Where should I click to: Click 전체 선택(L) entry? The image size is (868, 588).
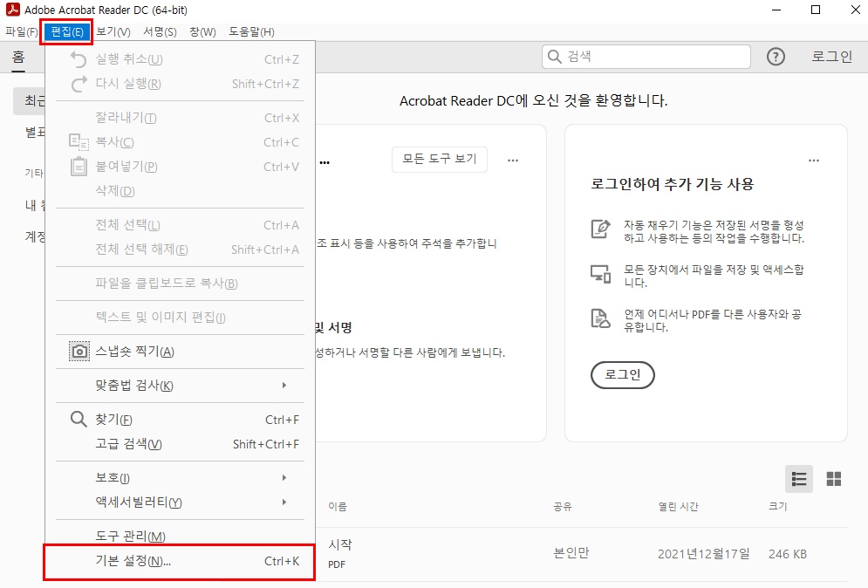coord(180,225)
